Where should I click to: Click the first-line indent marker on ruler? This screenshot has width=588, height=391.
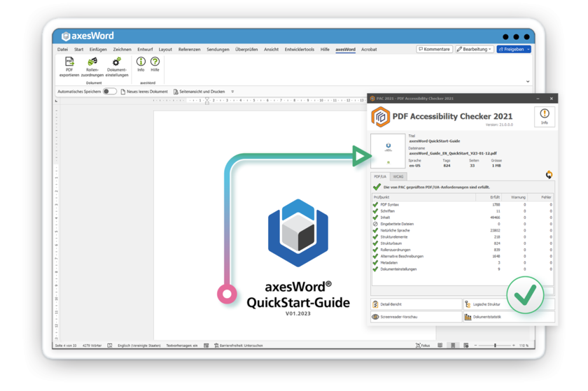(207, 99)
